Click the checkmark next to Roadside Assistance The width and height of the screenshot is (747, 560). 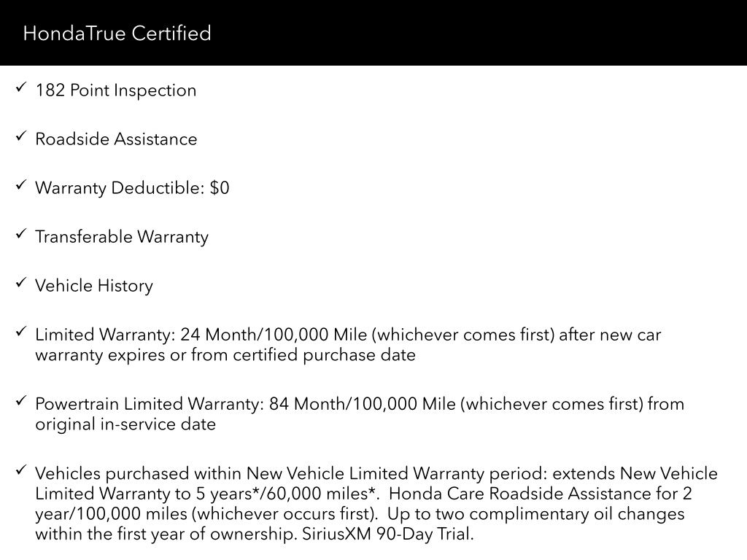[20, 137]
